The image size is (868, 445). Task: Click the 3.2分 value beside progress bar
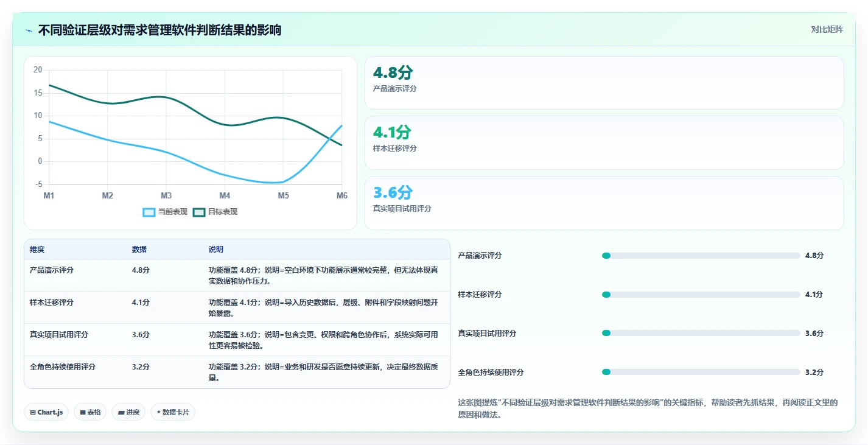[814, 372]
